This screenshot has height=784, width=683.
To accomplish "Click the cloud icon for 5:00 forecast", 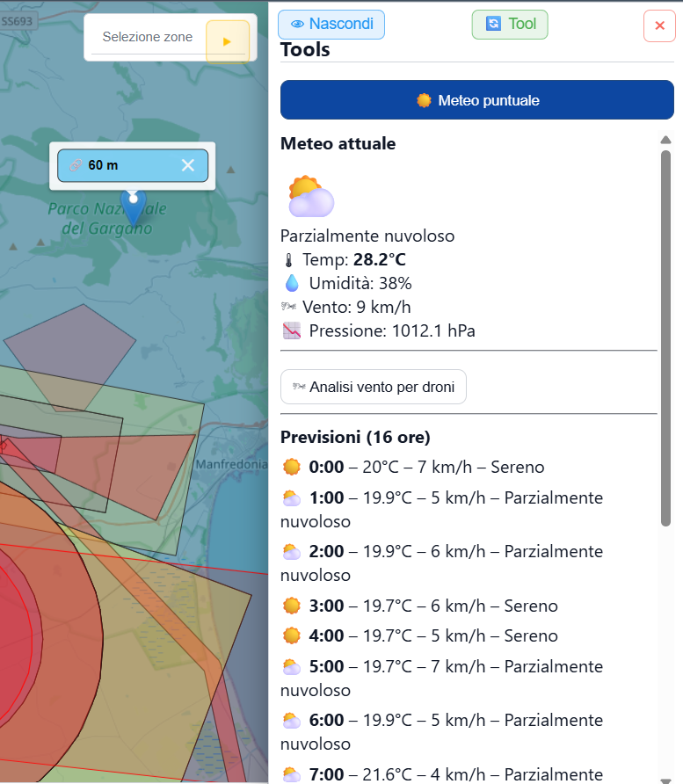I will pyautogui.click(x=292, y=666).
